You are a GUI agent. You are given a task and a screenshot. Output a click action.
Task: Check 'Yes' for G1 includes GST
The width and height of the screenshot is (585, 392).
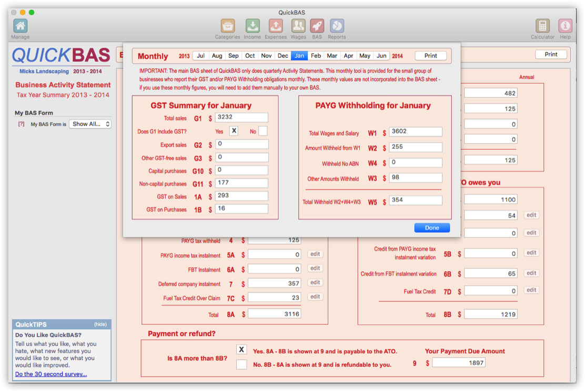click(234, 131)
